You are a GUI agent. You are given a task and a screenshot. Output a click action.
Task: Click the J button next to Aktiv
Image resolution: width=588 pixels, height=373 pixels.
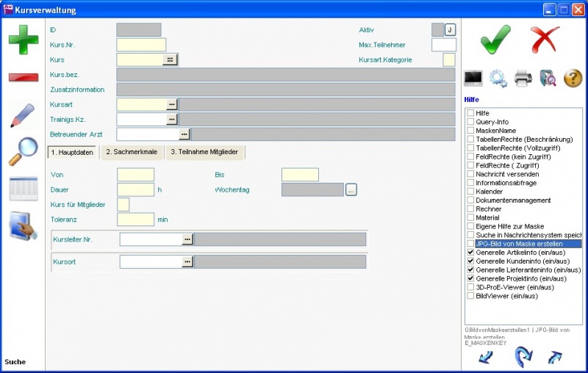tap(450, 29)
